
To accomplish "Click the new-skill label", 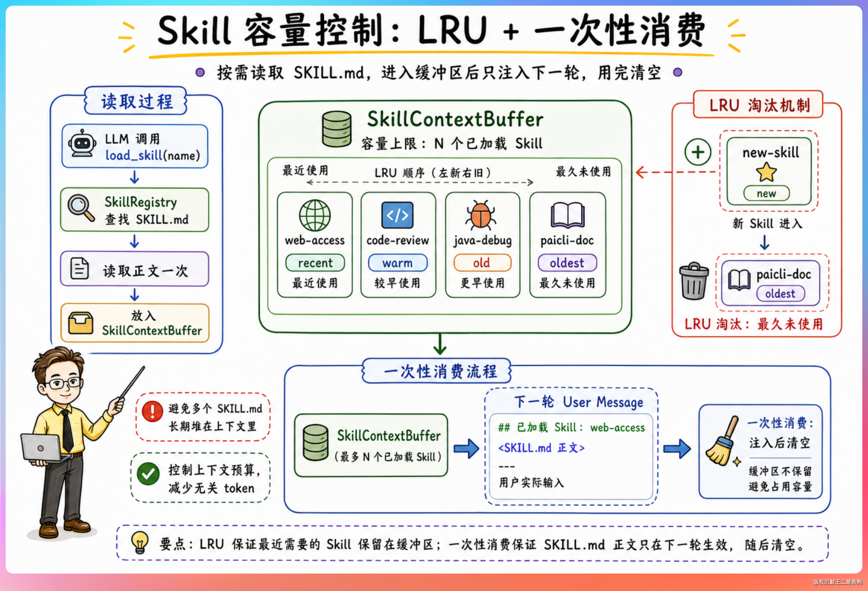I will [771, 152].
